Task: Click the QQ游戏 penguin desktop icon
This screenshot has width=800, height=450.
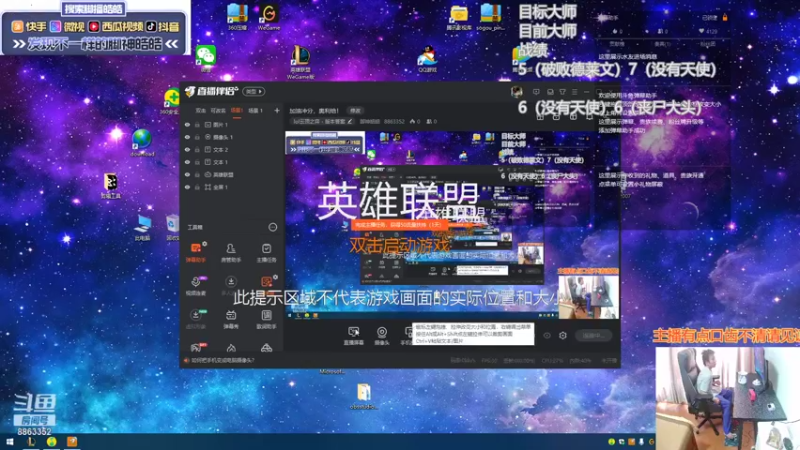Action: (x=428, y=58)
